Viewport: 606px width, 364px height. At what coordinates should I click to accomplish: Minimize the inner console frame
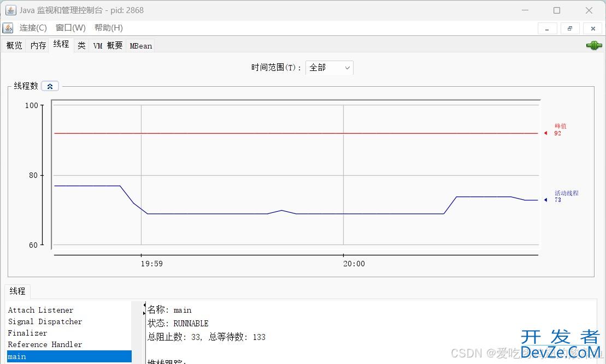pos(547,28)
